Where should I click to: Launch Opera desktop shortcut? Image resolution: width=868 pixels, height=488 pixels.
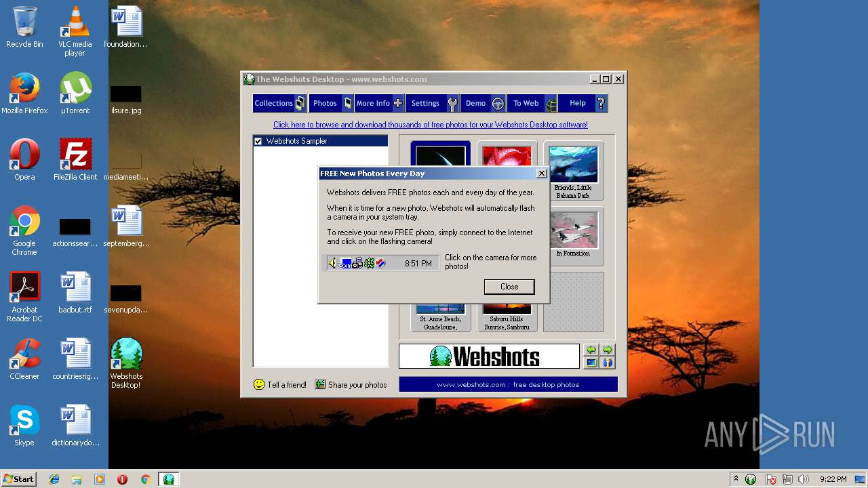click(x=24, y=160)
